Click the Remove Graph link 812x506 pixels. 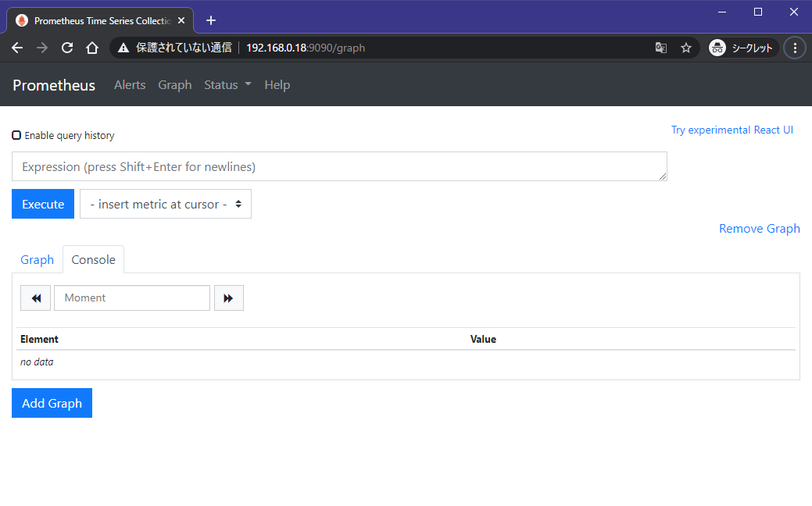pos(759,229)
